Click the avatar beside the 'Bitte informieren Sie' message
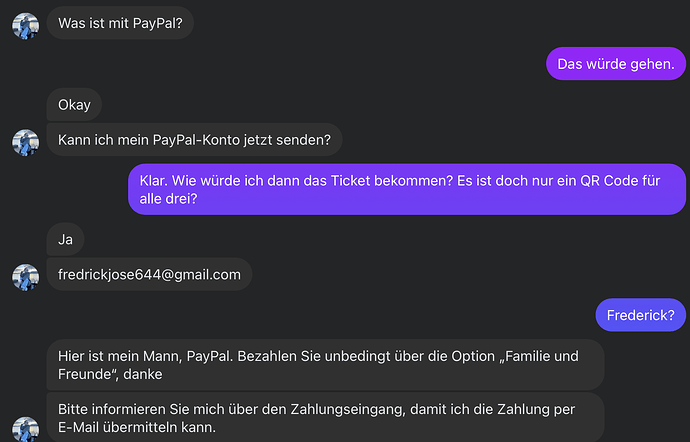 pos(26,429)
